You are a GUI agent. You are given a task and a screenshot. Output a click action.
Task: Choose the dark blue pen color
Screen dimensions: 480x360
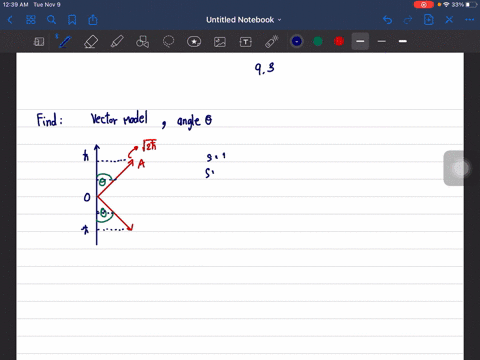tap(297, 41)
